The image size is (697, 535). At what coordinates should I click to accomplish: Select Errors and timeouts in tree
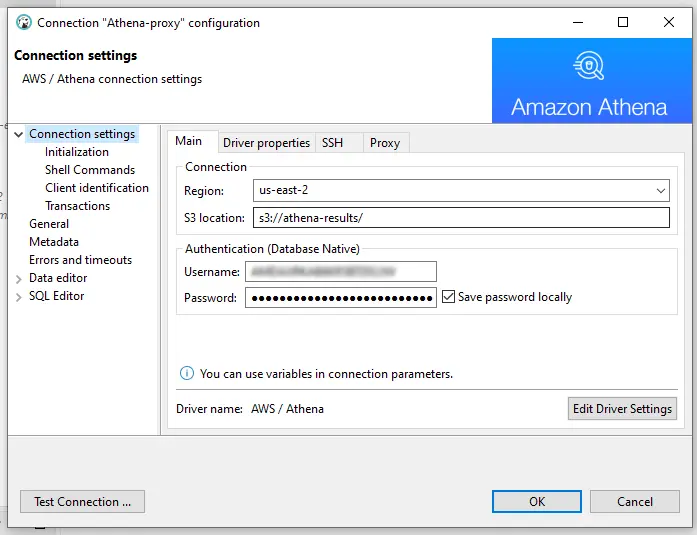point(80,260)
